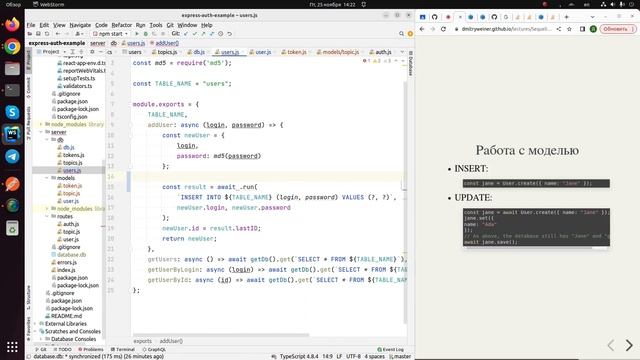This screenshot has width=640, height=360.
Task: Reload the page in Chrome
Action: [x=443, y=29]
